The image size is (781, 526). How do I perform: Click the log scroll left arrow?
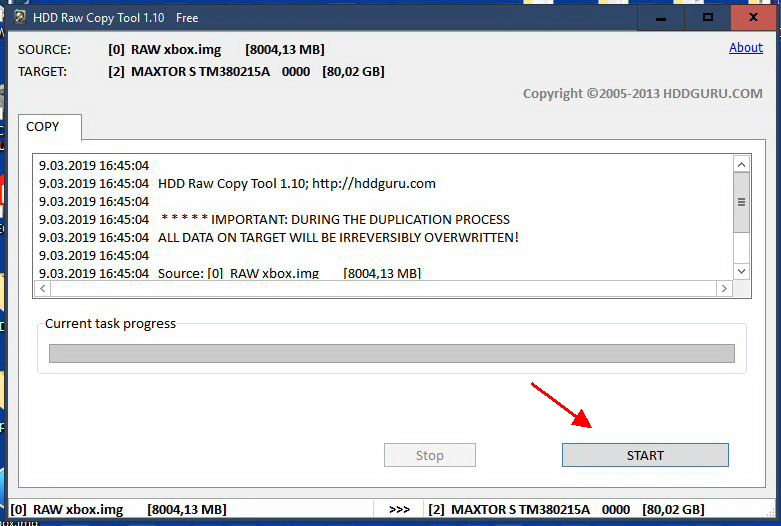43,288
